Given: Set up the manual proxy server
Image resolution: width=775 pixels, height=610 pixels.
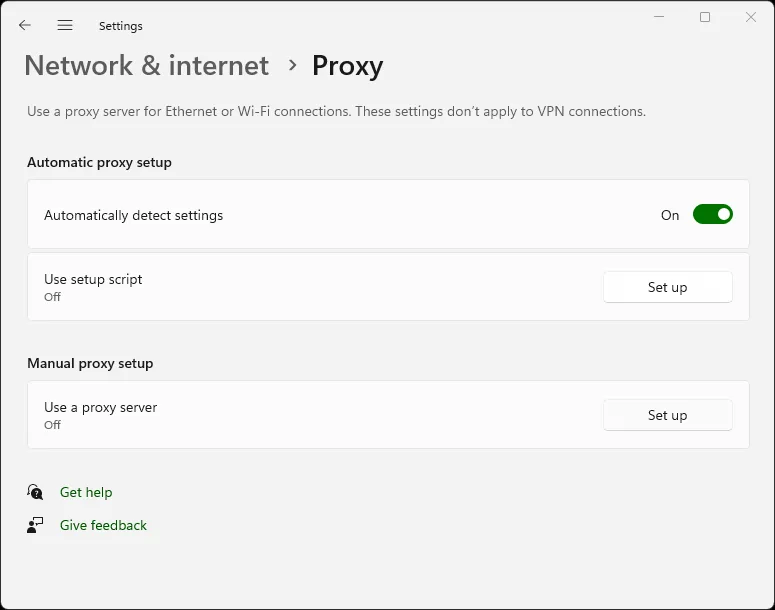Looking at the screenshot, I should click(667, 415).
